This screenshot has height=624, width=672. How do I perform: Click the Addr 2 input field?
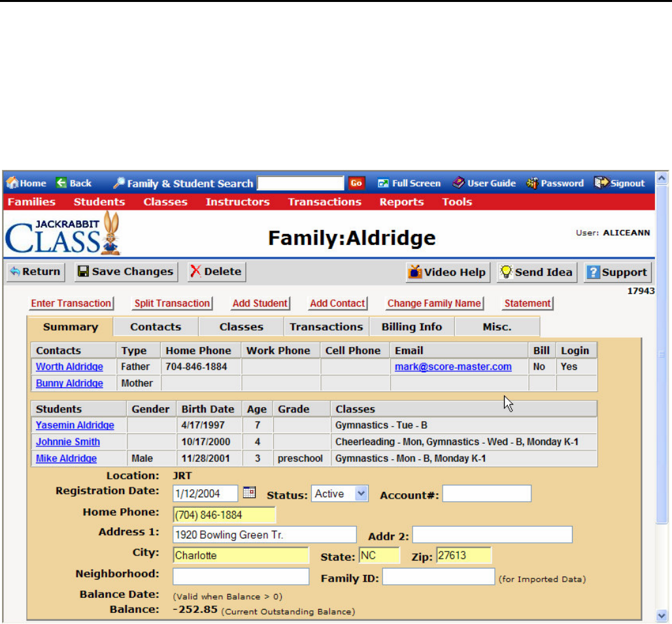[x=492, y=534]
